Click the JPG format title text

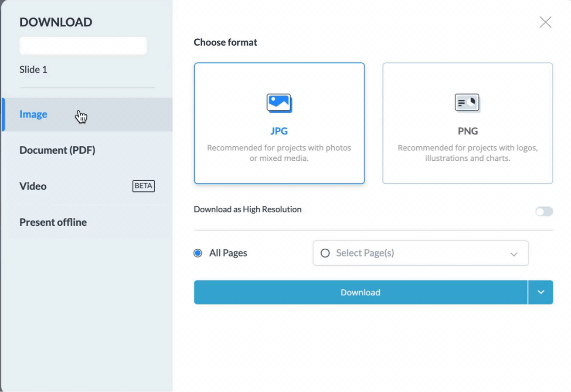tap(279, 131)
